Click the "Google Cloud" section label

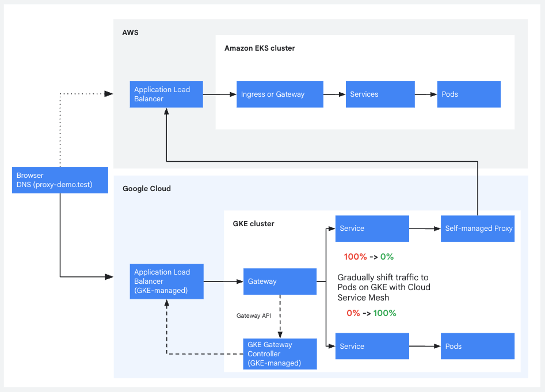click(147, 189)
